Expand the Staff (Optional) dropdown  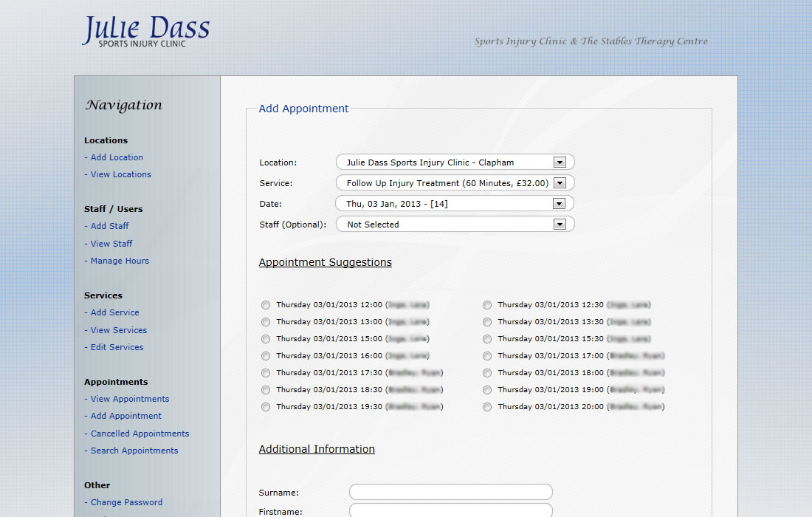tap(455, 225)
